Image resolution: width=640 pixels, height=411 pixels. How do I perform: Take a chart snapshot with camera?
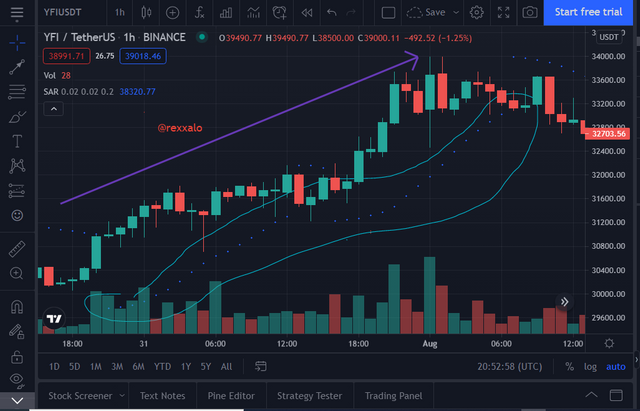529,13
